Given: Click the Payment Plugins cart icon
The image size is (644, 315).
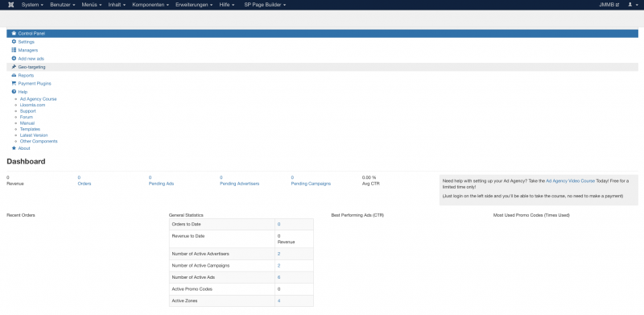Looking at the screenshot, I should [14, 83].
